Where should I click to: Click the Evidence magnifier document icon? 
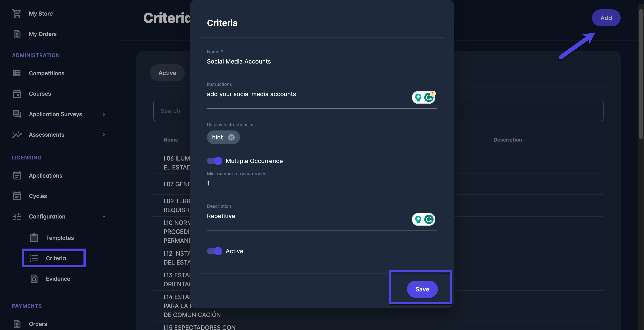pyautogui.click(x=34, y=279)
